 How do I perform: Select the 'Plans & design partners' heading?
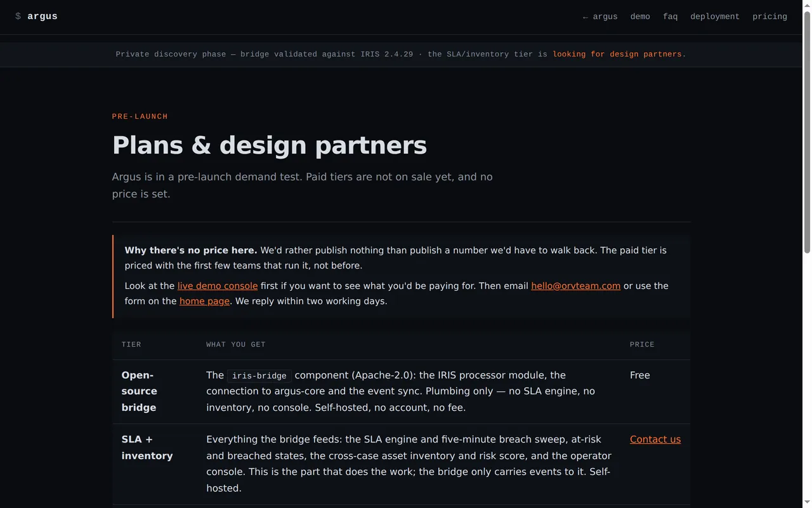[x=270, y=145]
